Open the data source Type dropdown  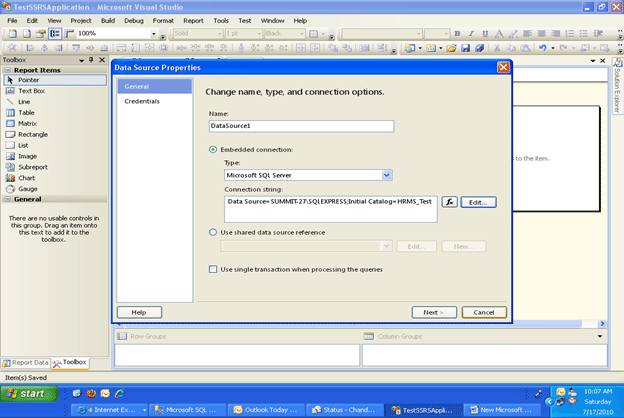(x=386, y=175)
